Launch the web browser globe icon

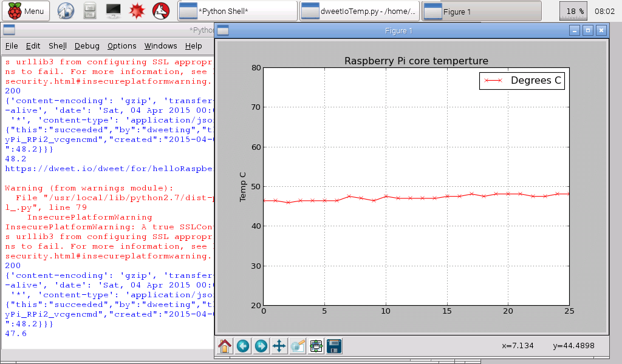pyautogui.click(x=66, y=11)
